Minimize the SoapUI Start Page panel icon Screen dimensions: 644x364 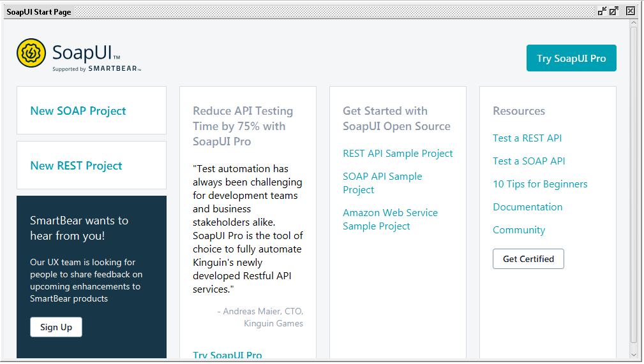point(602,11)
